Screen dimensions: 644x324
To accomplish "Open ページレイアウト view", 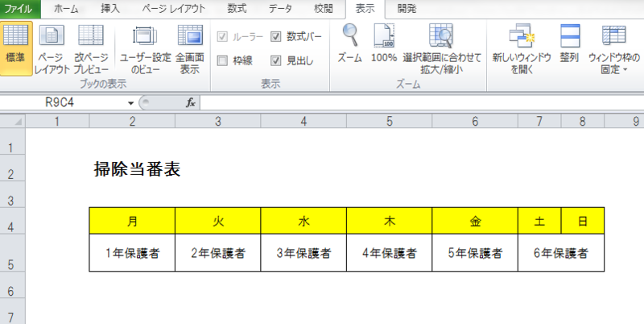I will [x=52, y=48].
